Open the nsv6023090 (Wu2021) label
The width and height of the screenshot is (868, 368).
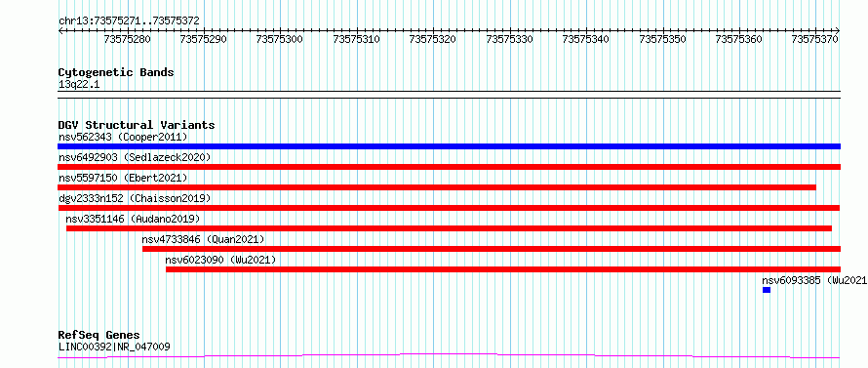220,260
